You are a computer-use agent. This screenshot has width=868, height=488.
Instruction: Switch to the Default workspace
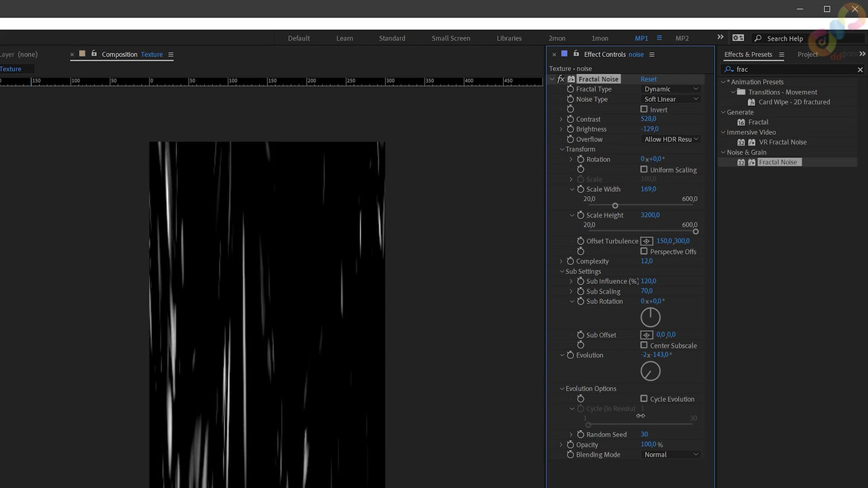click(298, 39)
